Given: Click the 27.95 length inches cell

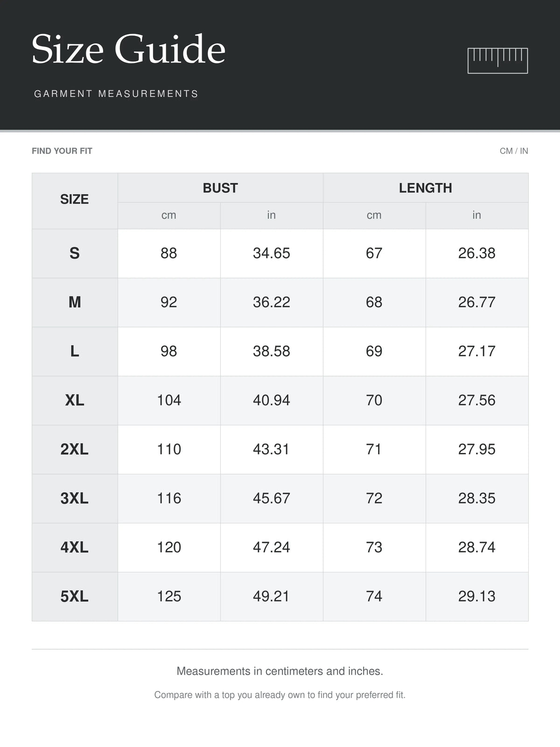Looking at the screenshot, I should [477, 450].
